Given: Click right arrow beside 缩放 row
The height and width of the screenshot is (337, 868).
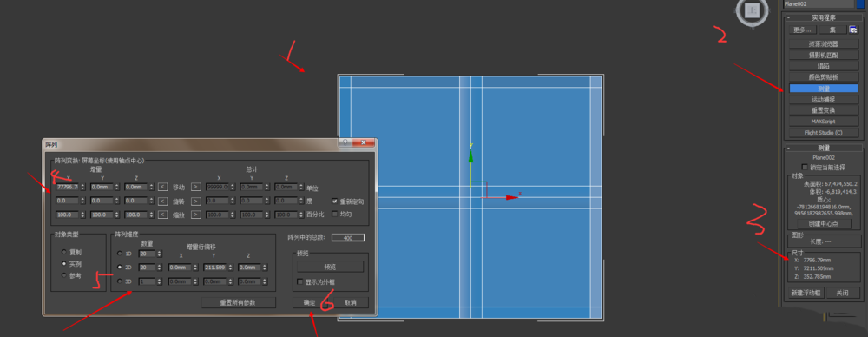Looking at the screenshot, I should pyautogui.click(x=196, y=215).
